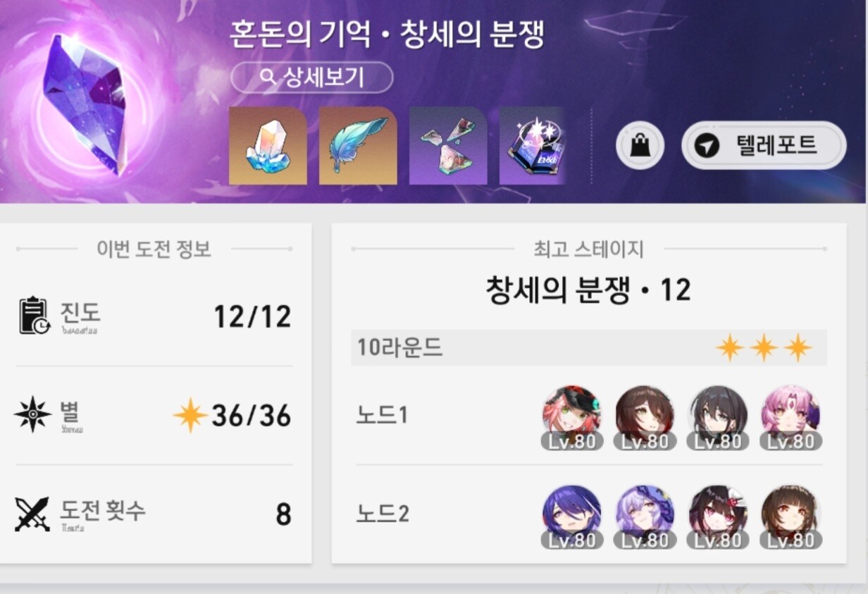Viewport: 868px width, 594px height.
Task: Select the purple book reward icon
Action: [x=533, y=146]
